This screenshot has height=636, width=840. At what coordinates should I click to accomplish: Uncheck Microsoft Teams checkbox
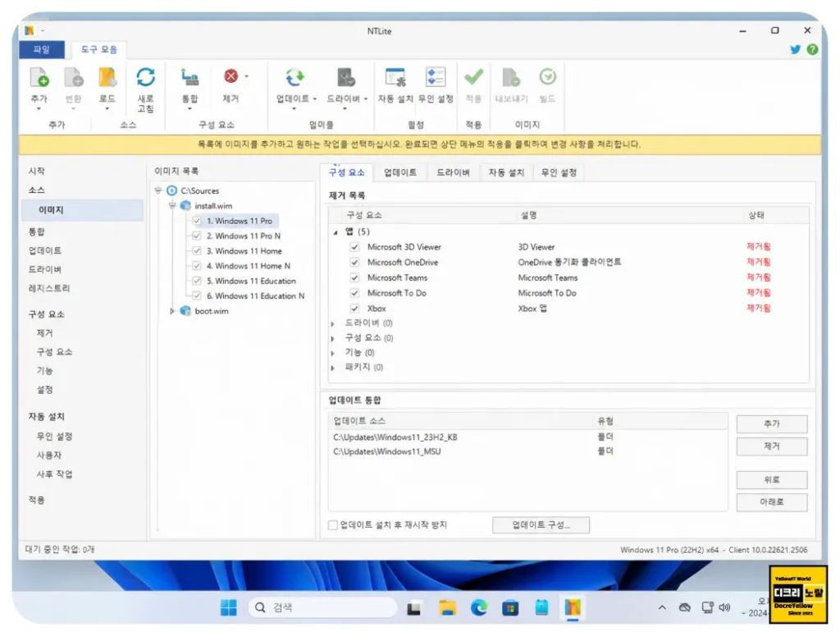tap(354, 277)
